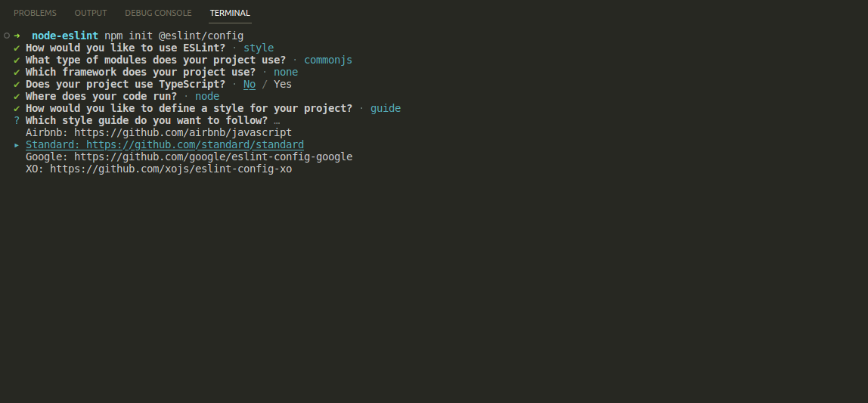Open the OUTPUT tab

point(91,13)
